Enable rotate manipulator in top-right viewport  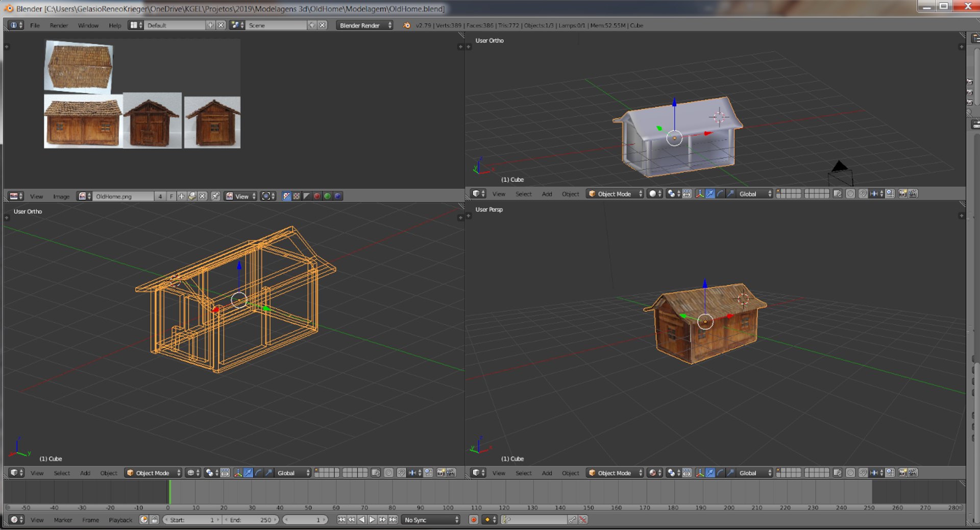720,194
